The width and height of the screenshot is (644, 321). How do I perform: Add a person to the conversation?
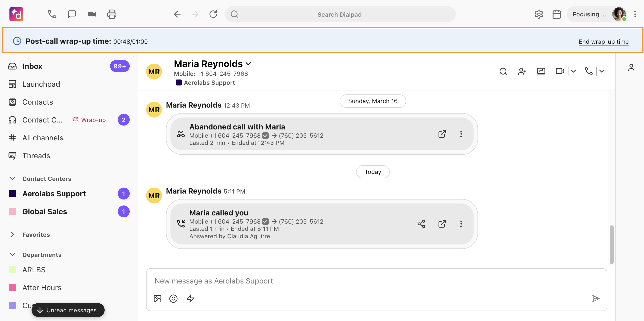click(522, 72)
